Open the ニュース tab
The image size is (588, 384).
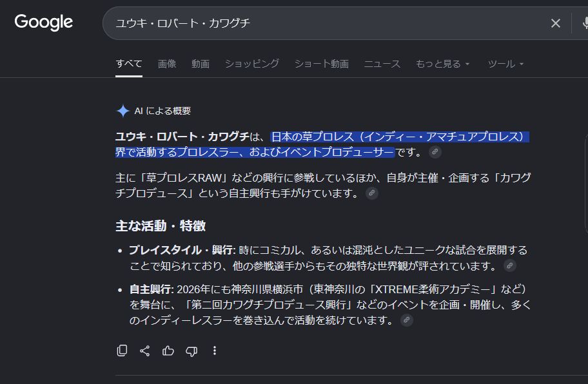point(382,64)
